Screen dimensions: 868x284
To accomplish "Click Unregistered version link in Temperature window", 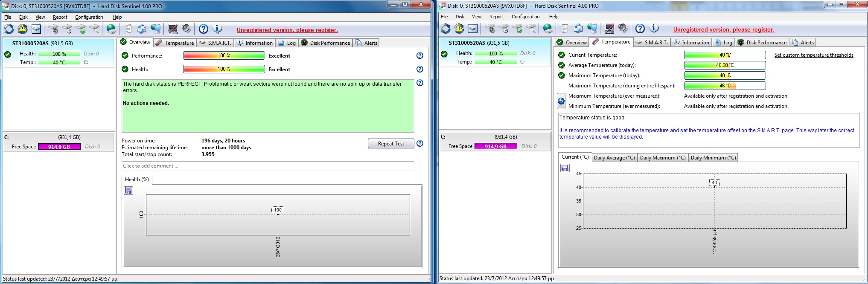I will 724,30.
